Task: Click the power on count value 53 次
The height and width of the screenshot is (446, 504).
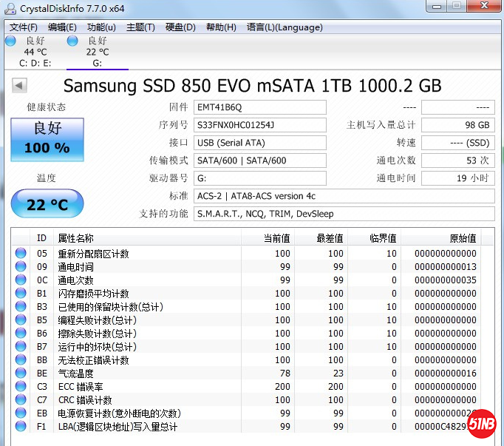Action: (458, 161)
